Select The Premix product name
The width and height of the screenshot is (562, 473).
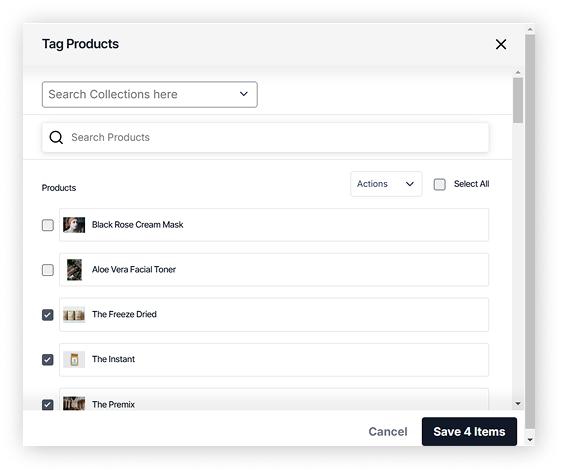click(x=113, y=404)
